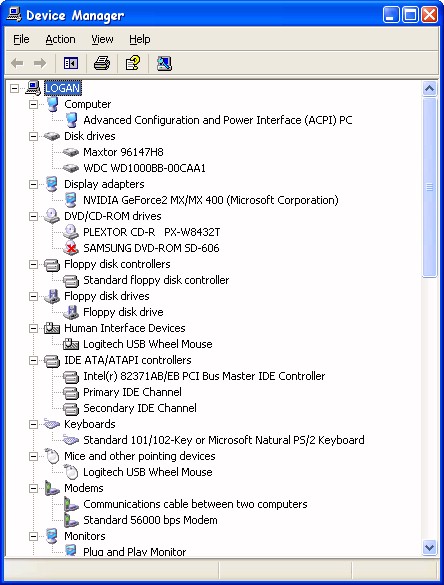The height and width of the screenshot is (585, 444).
Task: Select Primary IDE Channel entry
Action: (x=132, y=392)
